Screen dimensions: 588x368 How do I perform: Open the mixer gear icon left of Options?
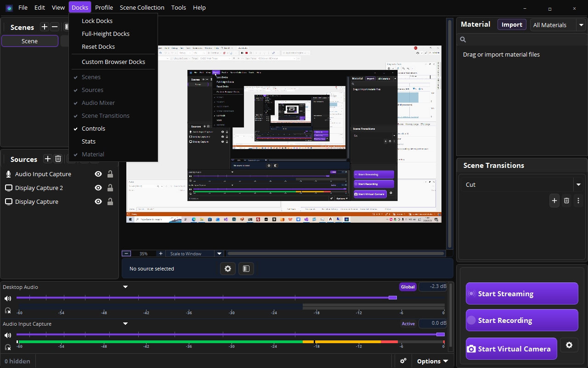click(x=403, y=361)
